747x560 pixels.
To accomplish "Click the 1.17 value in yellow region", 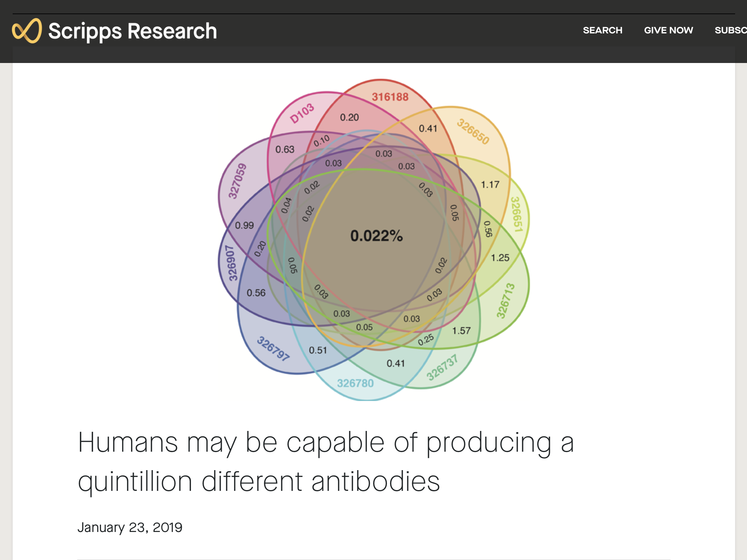I will [x=490, y=185].
